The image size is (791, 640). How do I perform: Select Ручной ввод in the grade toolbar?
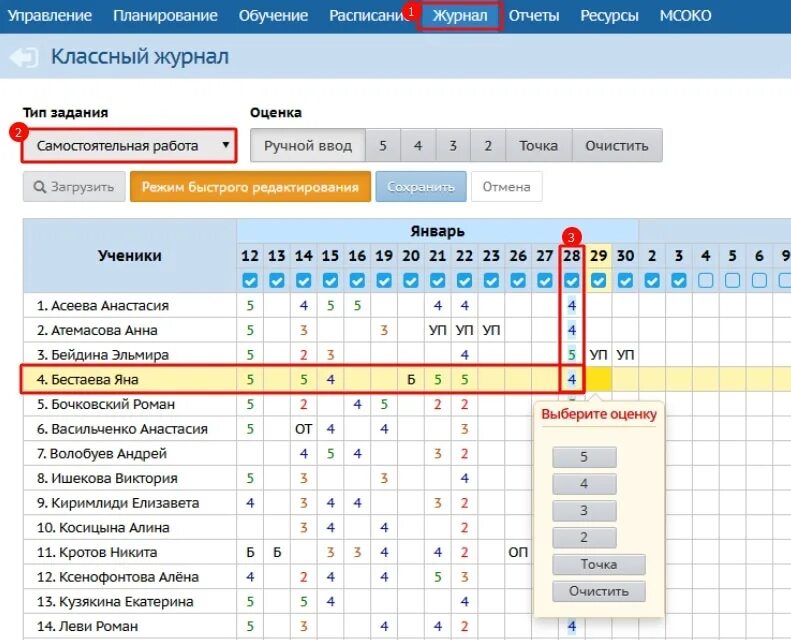point(308,146)
